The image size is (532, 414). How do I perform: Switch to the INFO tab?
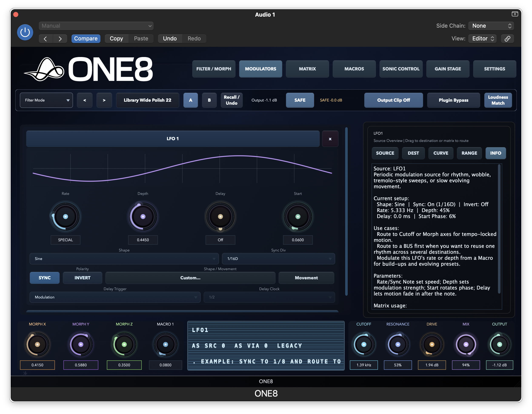pyautogui.click(x=495, y=153)
